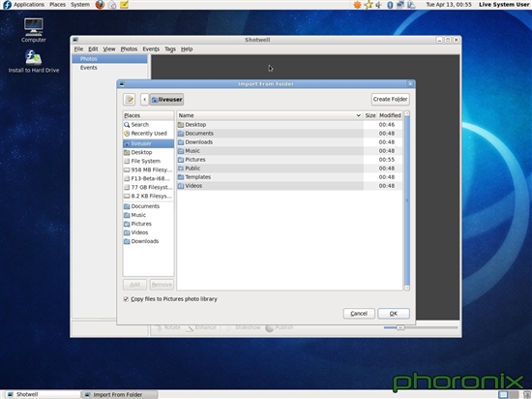Screen dimensions: 532x399
Task: Select the Templates folder in file list
Action: (x=290, y=177)
